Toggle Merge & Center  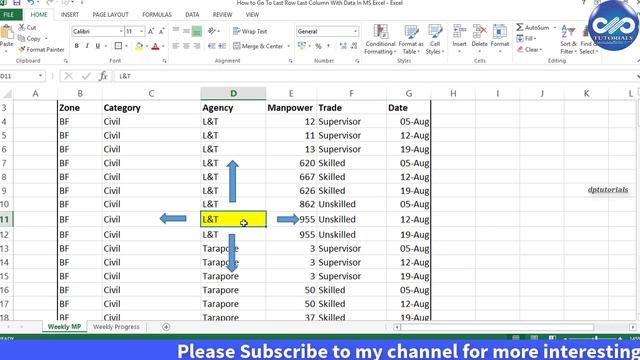click(x=258, y=46)
